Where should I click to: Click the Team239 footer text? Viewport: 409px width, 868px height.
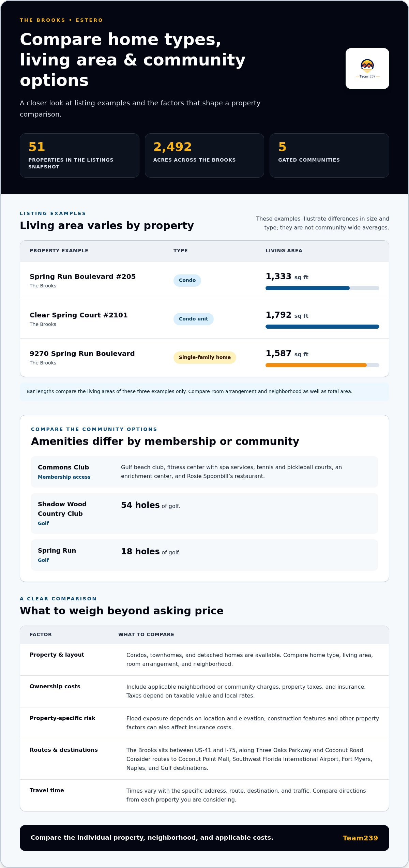[360, 838]
